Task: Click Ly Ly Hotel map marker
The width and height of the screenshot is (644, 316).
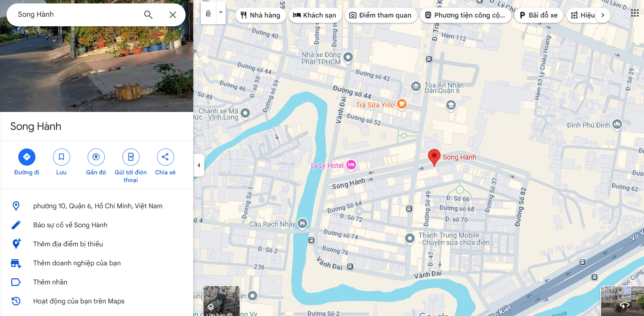Action: (351, 165)
